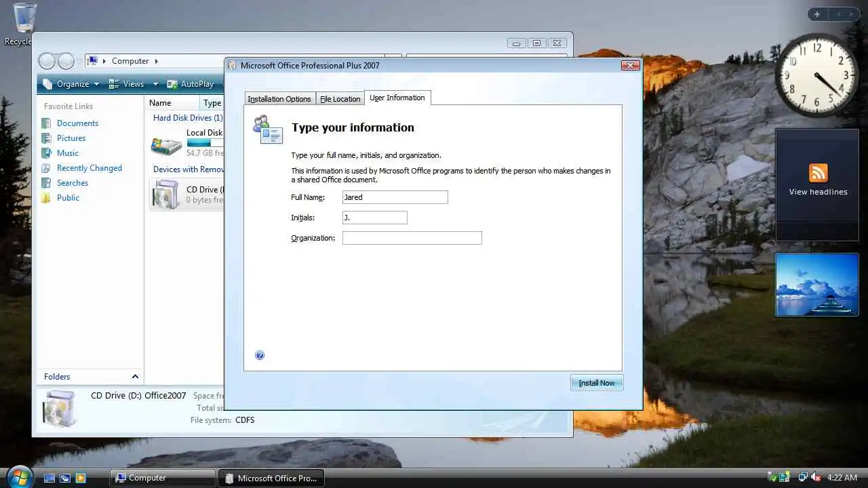The width and height of the screenshot is (868, 488).
Task: Click Install Now button
Action: click(x=597, y=383)
